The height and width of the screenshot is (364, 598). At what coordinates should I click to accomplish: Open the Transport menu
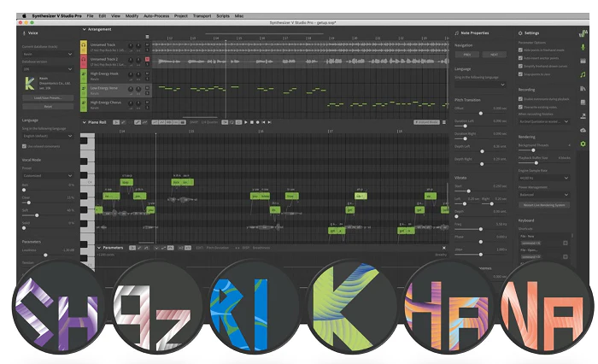pyautogui.click(x=202, y=16)
